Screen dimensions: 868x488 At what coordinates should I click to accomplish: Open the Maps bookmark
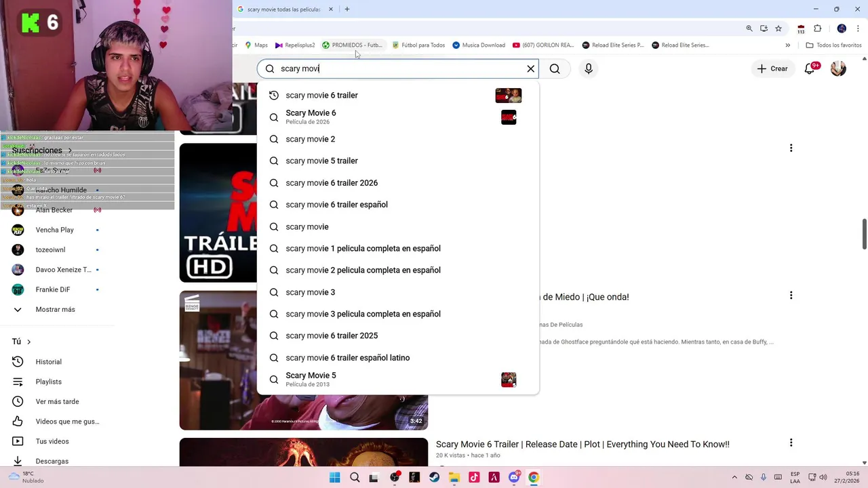256,45
